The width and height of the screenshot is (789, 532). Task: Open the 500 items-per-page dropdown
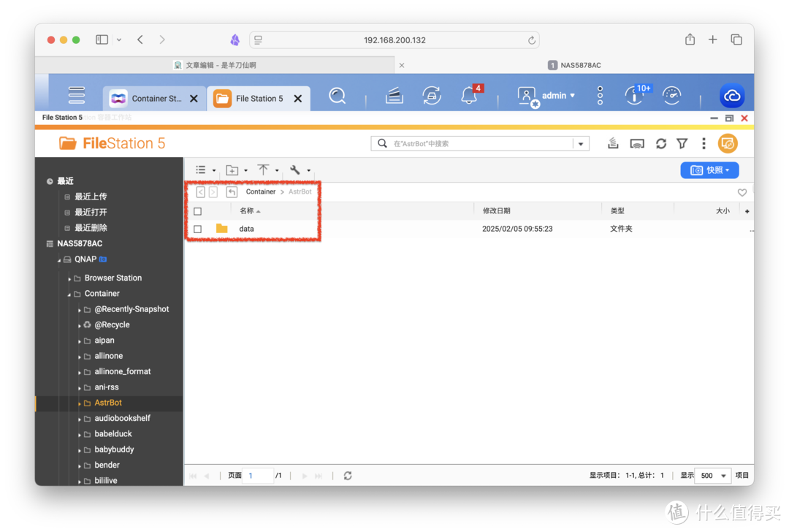click(712, 475)
